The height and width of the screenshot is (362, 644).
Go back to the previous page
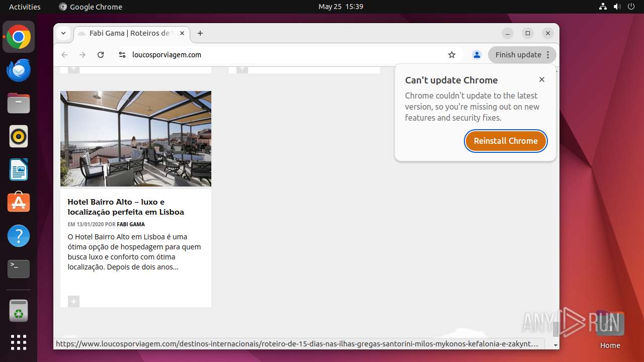64,55
